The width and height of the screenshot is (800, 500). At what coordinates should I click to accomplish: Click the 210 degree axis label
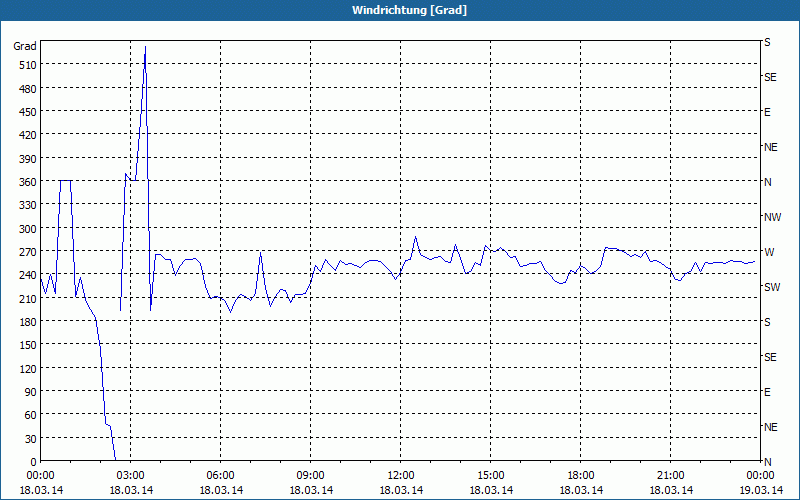click(x=28, y=299)
